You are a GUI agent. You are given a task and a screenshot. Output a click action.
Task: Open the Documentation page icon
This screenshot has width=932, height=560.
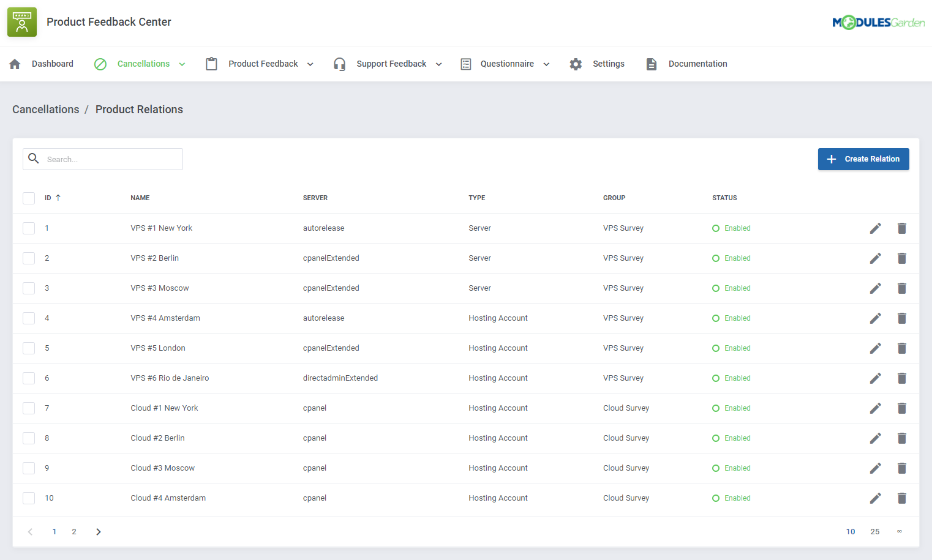click(x=651, y=63)
